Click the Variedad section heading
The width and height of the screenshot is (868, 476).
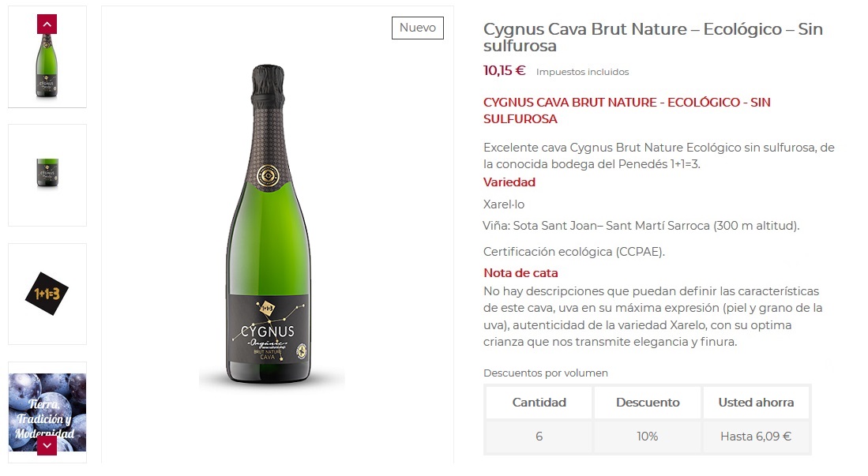click(509, 182)
